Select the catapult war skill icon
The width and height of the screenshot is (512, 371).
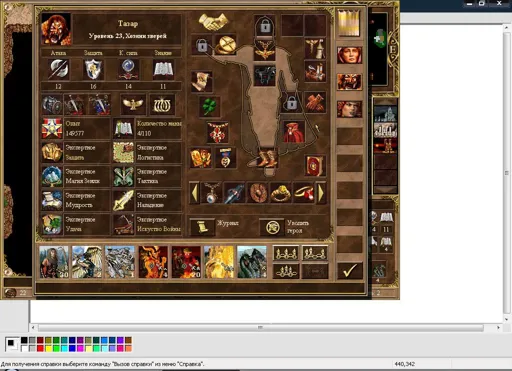[x=123, y=224]
